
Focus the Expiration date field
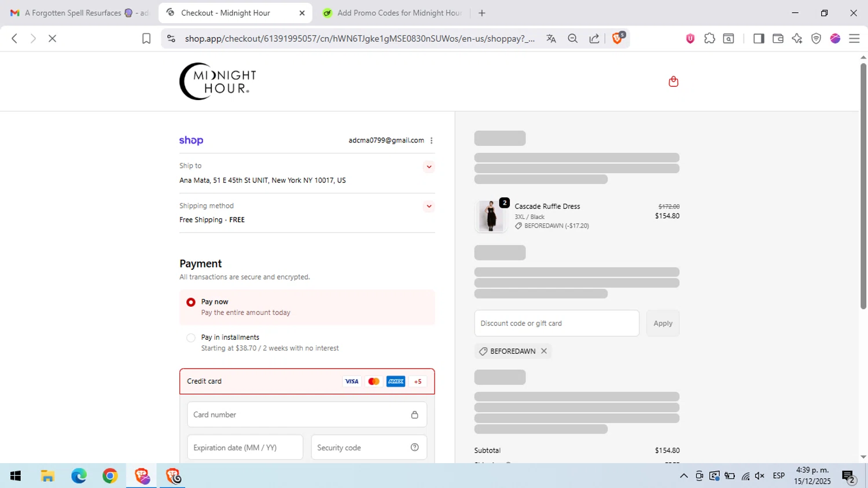(x=245, y=447)
